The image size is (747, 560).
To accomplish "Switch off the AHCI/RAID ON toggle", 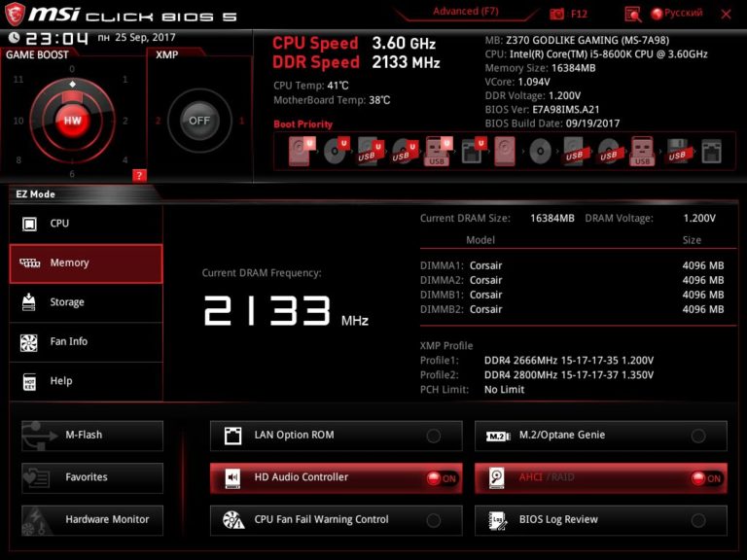I will pos(706,478).
